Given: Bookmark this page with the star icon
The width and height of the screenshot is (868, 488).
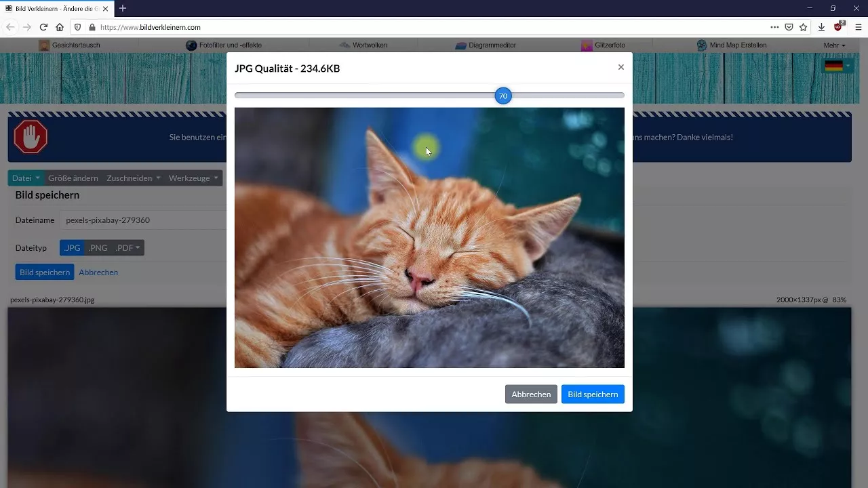Looking at the screenshot, I should (804, 27).
